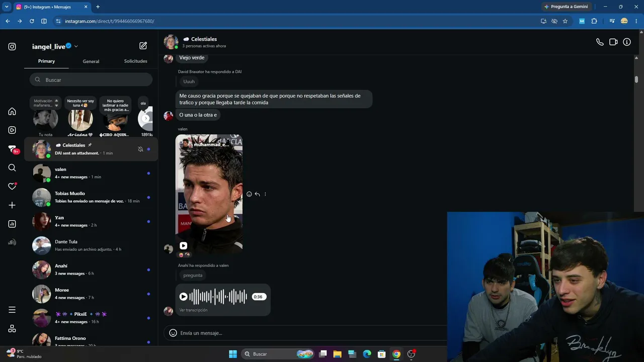Open the Yan conversation
The width and height of the screenshot is (644, 362).
pos(91,222)
